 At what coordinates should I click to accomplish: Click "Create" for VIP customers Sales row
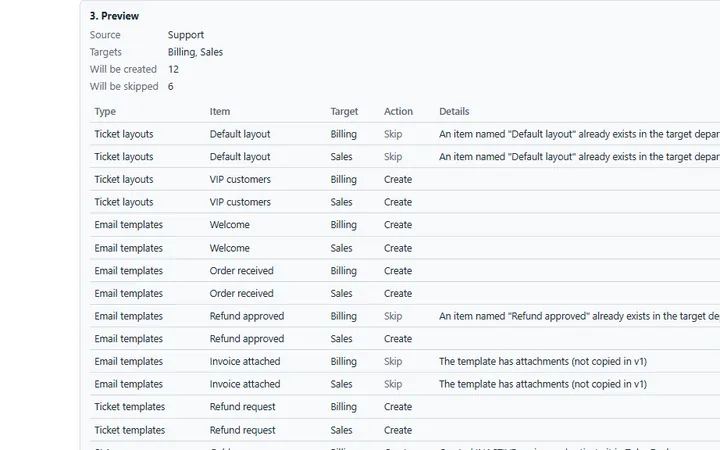click(x=398, y=202)
